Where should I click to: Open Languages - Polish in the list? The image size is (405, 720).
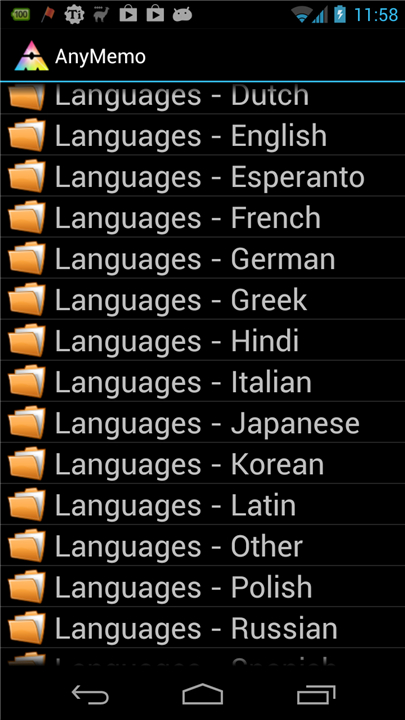coord(202,587)
